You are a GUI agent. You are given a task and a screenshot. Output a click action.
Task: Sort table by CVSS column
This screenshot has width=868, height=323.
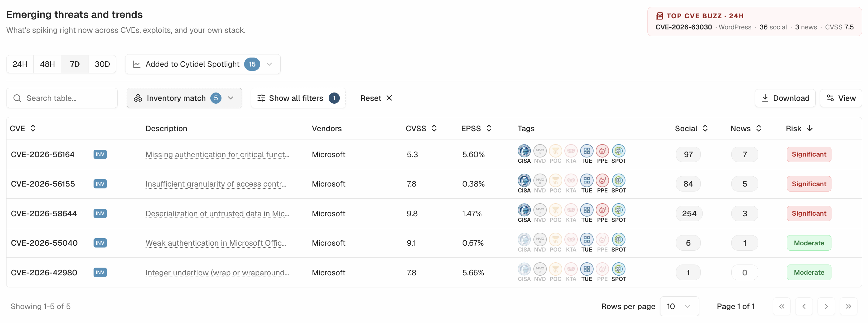[x=421, y=128]
